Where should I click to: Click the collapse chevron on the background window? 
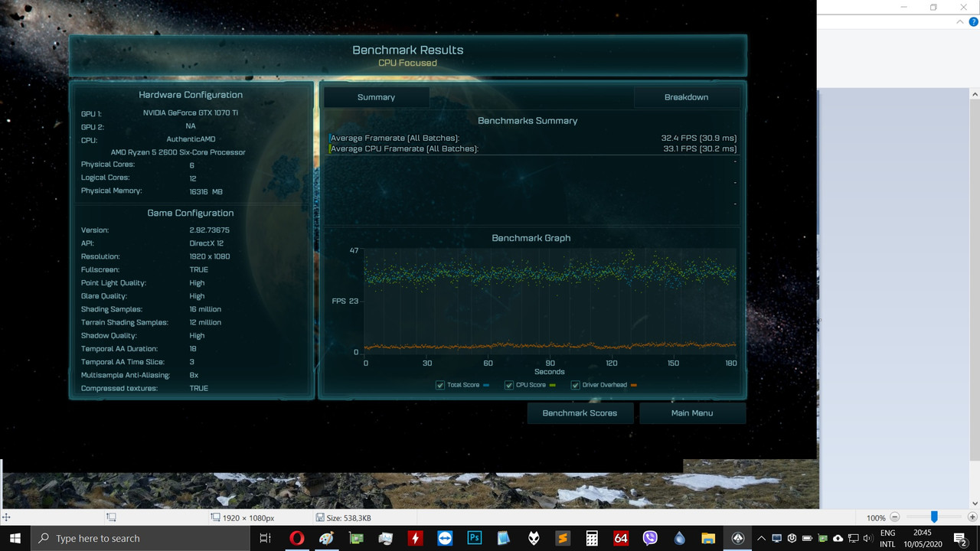pos(959,21)
